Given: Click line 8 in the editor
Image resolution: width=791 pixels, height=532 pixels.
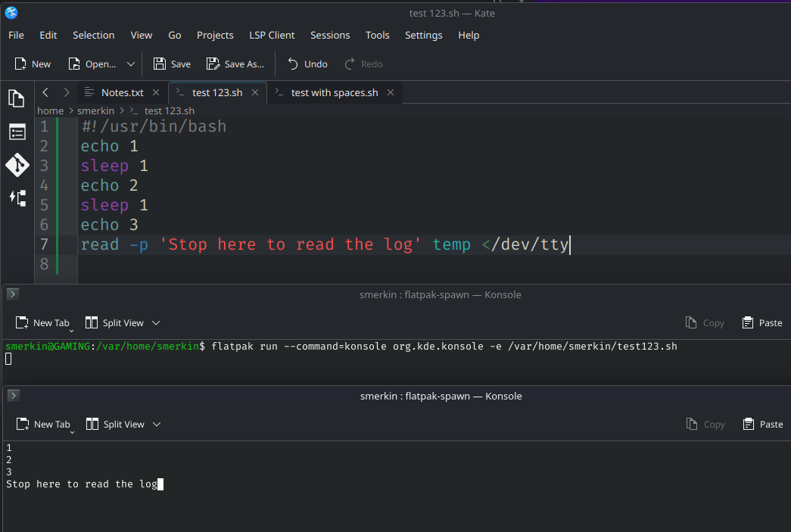Looking at the screenshot, I should [303, 264].
